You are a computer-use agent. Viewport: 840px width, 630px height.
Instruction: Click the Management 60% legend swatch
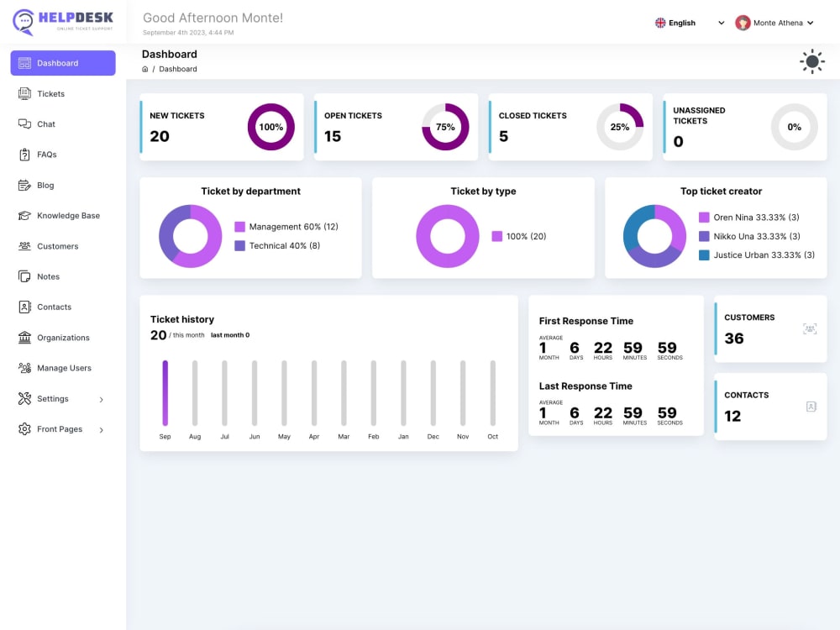[x=240, y=227]
